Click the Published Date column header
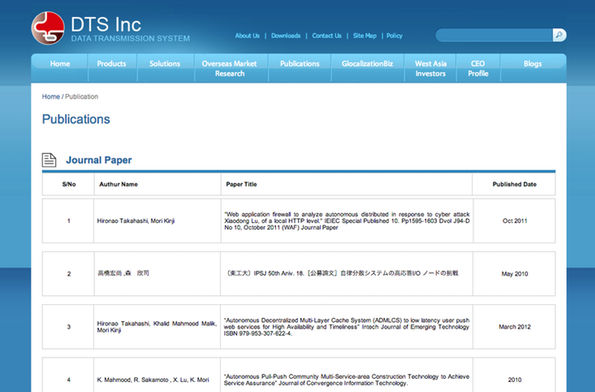 coord(515,184)
